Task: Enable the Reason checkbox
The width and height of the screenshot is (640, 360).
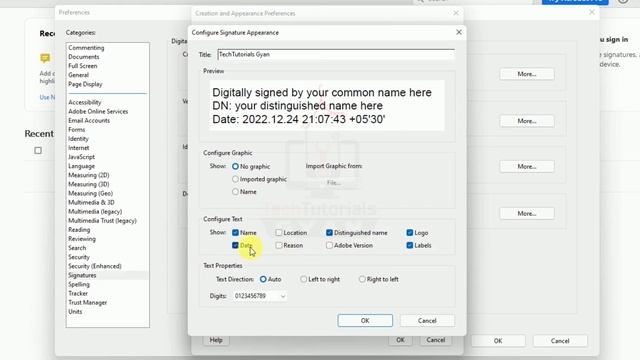Action: [x=279, y=245]
